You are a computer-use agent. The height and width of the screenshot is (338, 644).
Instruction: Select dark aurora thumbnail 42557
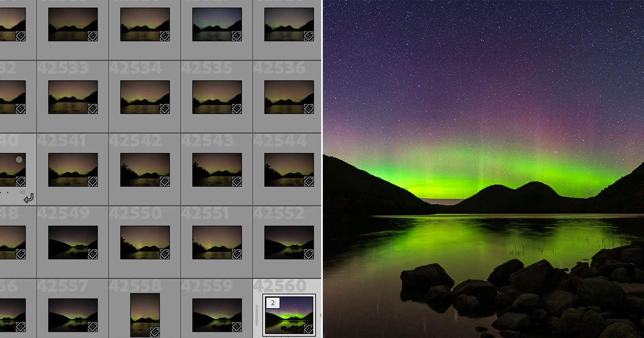point(73,315)
